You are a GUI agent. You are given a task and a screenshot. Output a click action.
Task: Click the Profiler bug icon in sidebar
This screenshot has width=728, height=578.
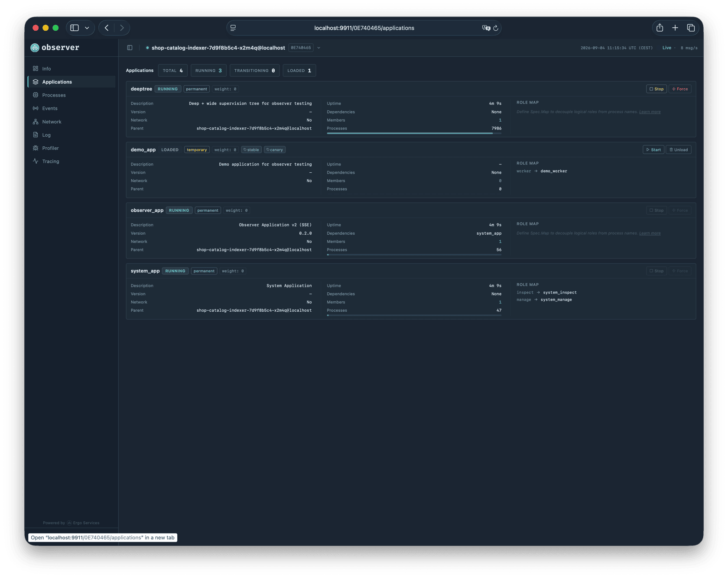point(36,148)
